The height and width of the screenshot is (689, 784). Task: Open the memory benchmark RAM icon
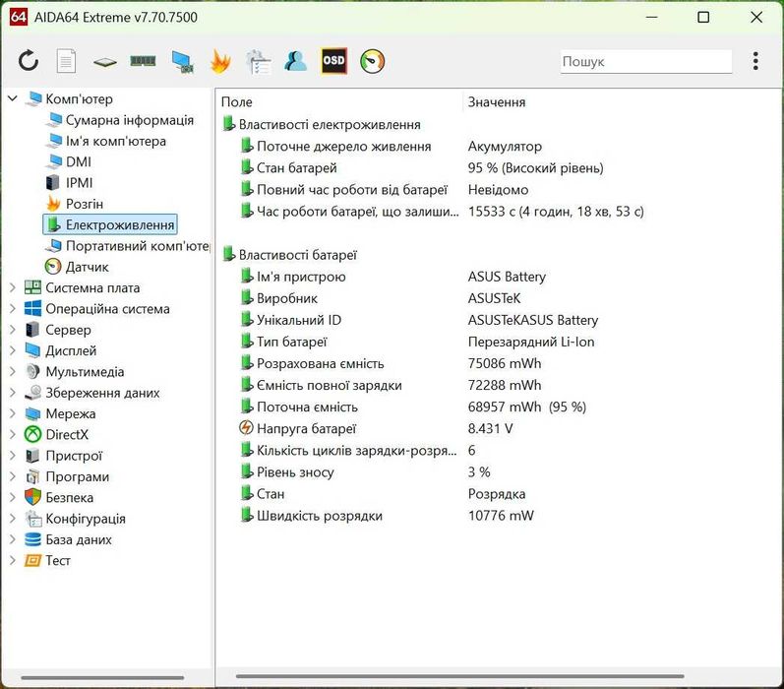pyautogui.click(x=143, y=61)
